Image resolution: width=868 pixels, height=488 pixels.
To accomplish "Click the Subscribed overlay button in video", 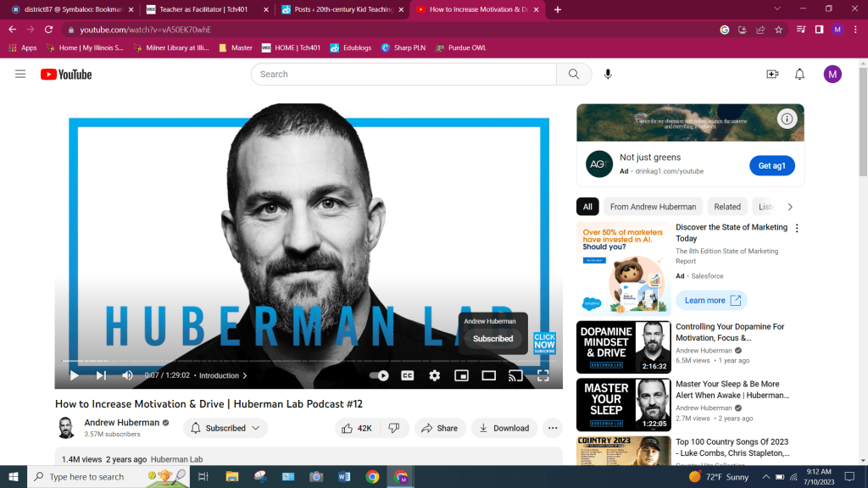I will click(492, 339).
